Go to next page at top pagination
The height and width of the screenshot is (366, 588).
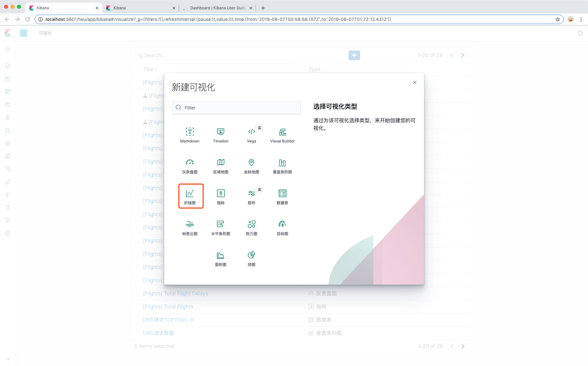463,55
